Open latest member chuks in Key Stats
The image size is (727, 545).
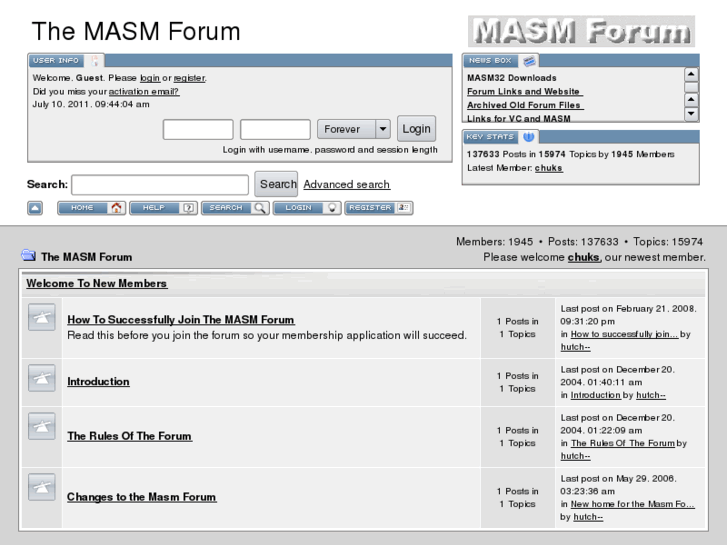[548, 168]
